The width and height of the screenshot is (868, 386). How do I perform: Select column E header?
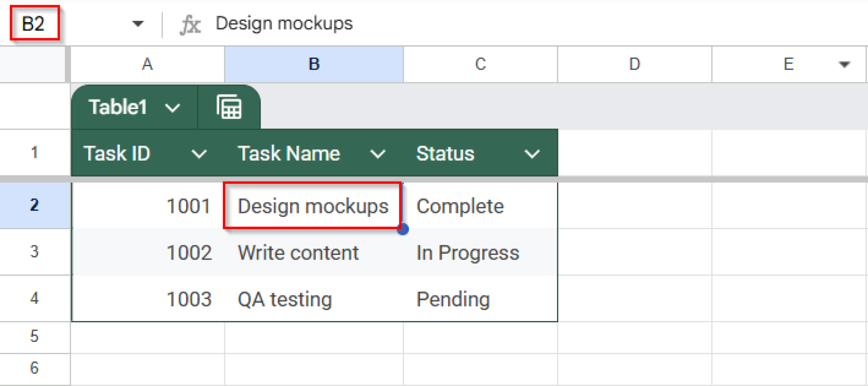789,64
